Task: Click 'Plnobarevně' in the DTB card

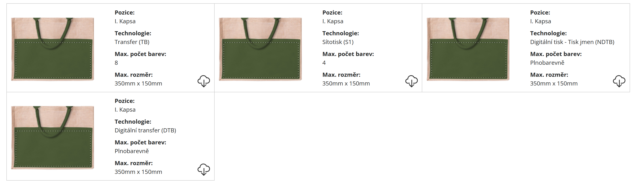Action: click(x=132, y=151)
